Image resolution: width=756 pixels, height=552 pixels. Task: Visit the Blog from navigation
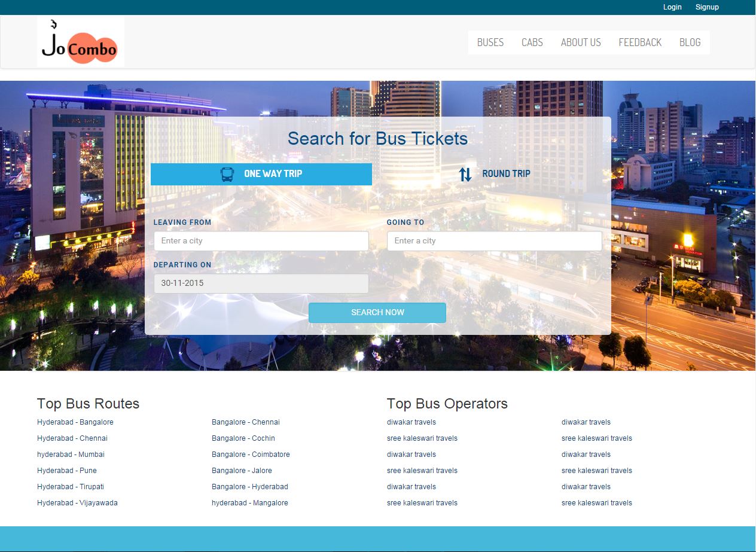pos(690,42)
